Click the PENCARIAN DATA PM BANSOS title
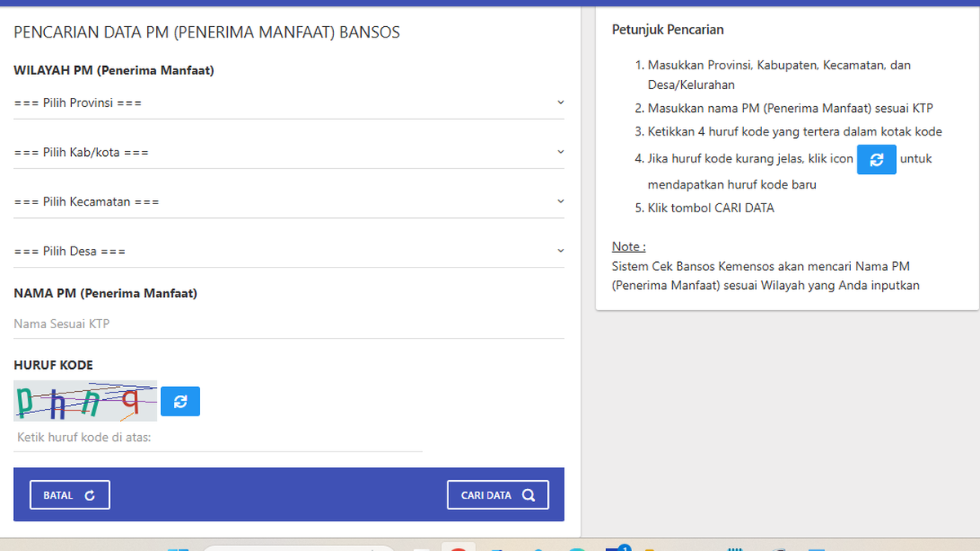The image size is (980, 551). pyautogui.click(x=207, y=33)
